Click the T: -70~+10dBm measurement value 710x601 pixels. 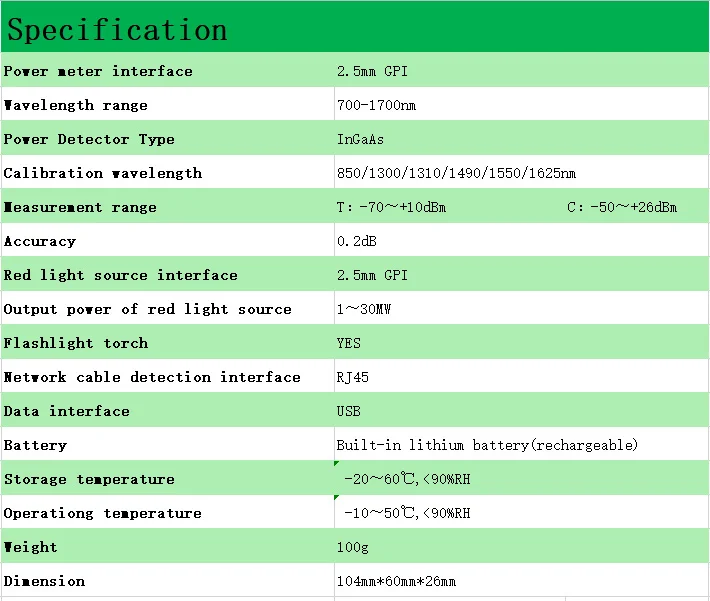click(x=391, y=207)
